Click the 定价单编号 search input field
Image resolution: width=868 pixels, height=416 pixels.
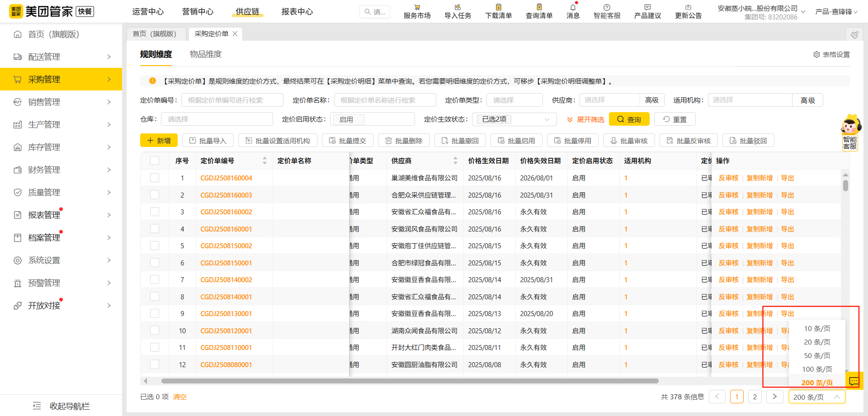tap(232, 100)
